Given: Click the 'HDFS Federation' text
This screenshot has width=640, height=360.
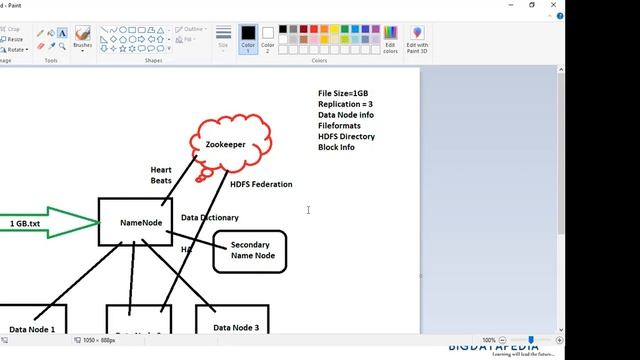Looking at the screenshot, I should [x=261, y=184].
